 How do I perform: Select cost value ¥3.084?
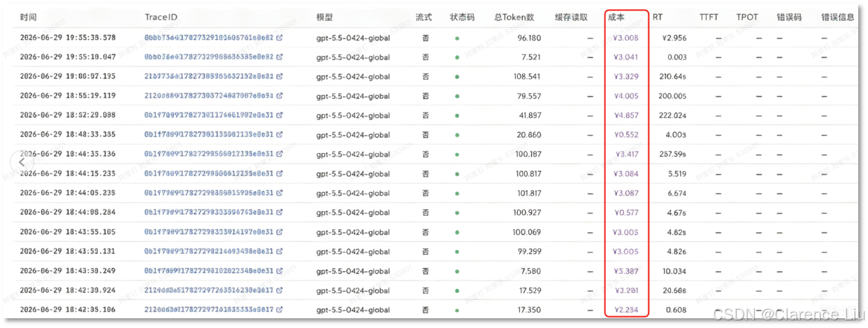[625, 174]
